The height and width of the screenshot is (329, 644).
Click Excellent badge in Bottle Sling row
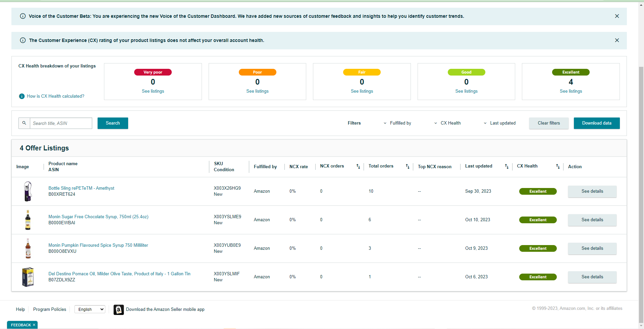[x=538, y=191]
